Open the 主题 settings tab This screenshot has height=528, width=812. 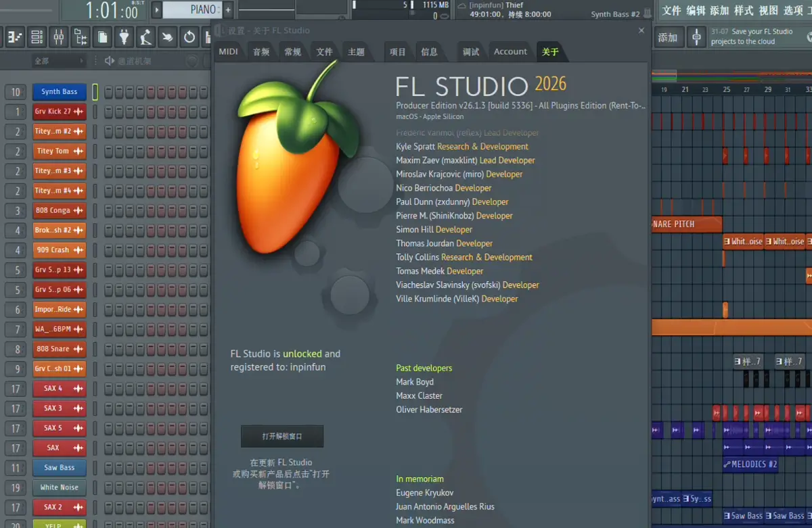[x=356, y=52]
